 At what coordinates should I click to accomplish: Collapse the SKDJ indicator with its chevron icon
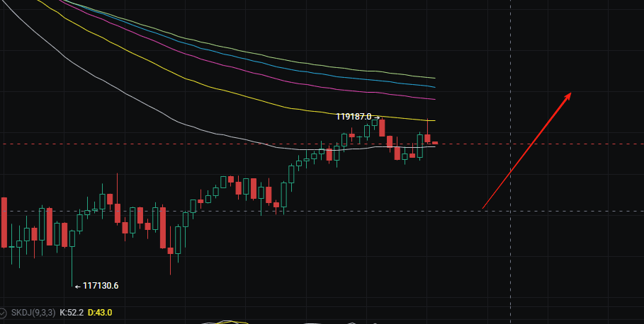(2, 313)
